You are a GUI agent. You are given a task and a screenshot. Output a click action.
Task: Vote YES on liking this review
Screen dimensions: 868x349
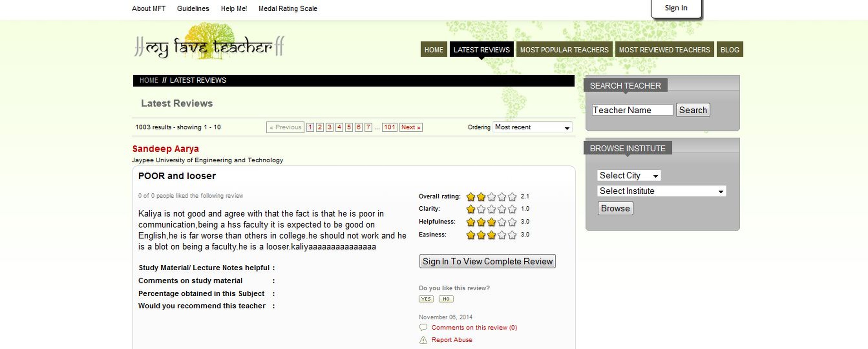tap(426, 299)
